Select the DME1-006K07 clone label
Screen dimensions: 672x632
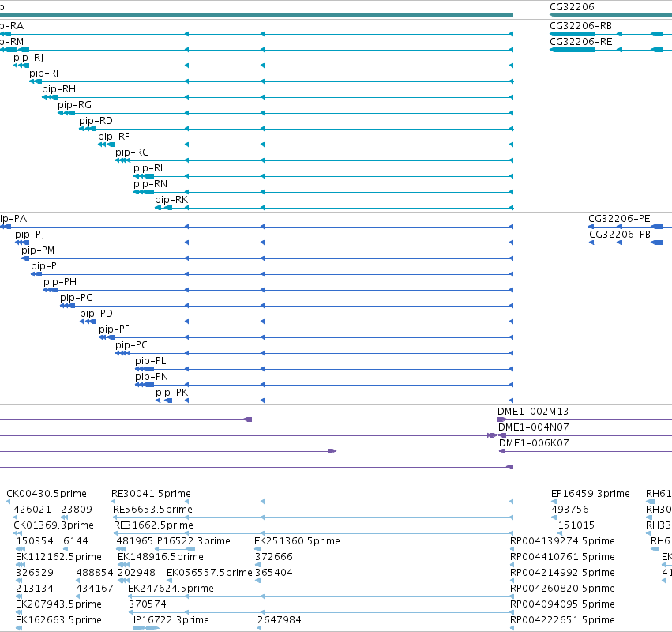pyautogui.click(x=534, y=443)
